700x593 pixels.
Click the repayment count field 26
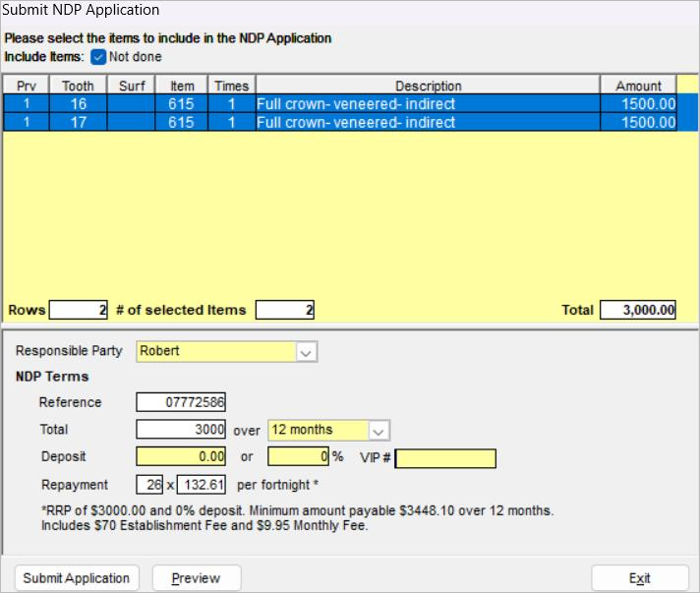(149, 485)
